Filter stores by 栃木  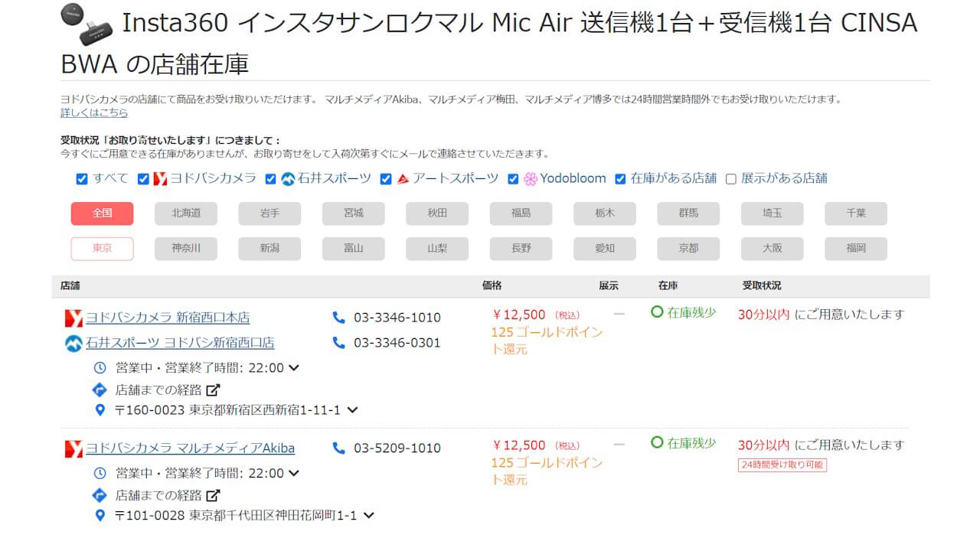click(x=605, y=214)
